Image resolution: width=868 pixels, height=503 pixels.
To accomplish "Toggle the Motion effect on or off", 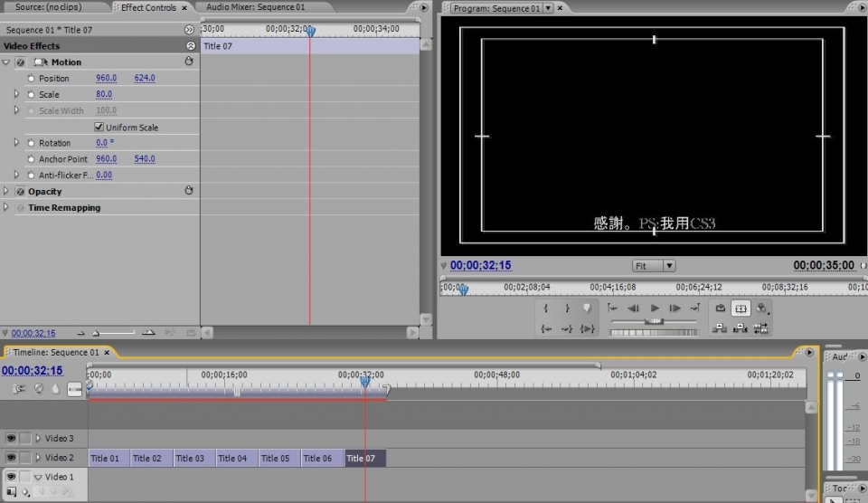I will pyautogui.click(x=21, y=62).
